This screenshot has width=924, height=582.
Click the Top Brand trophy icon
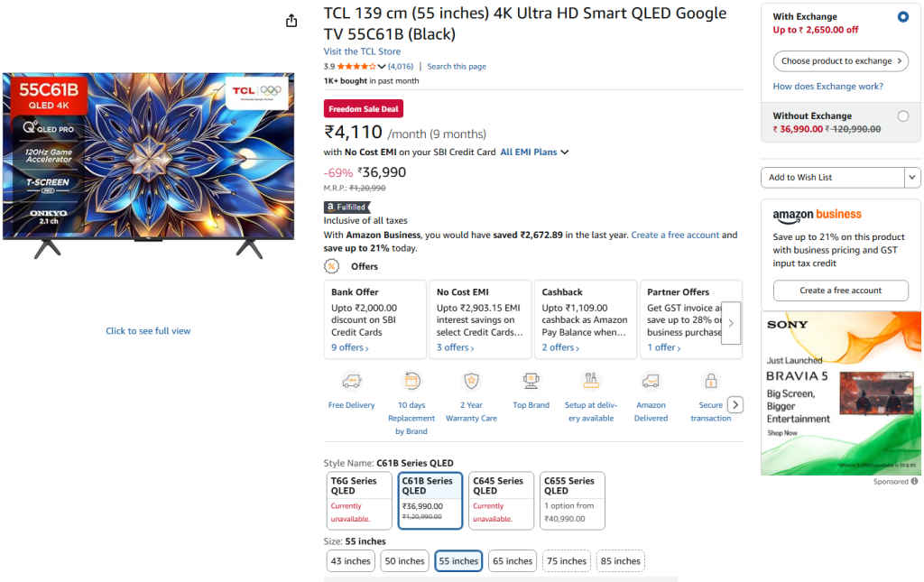pos(531,381)
